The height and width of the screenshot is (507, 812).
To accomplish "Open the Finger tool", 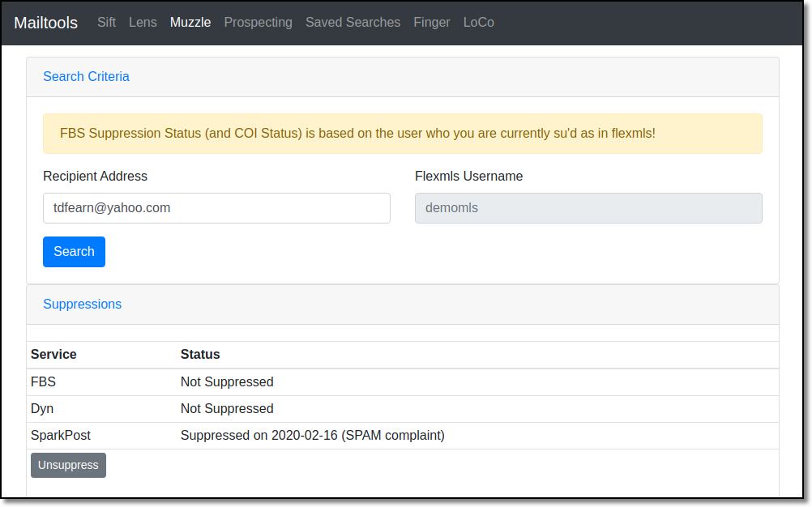I will click(432, 22).
